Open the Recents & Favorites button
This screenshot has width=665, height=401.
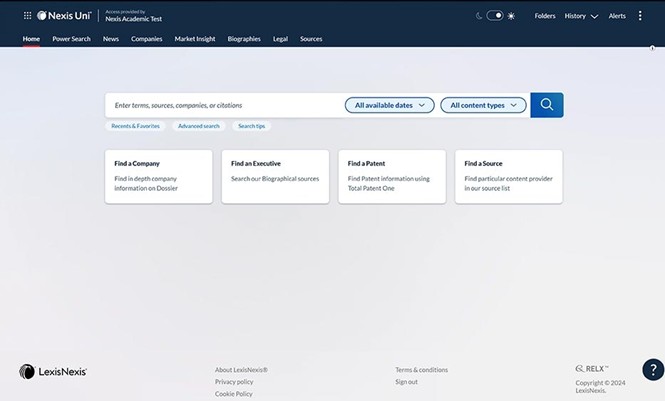135,126
